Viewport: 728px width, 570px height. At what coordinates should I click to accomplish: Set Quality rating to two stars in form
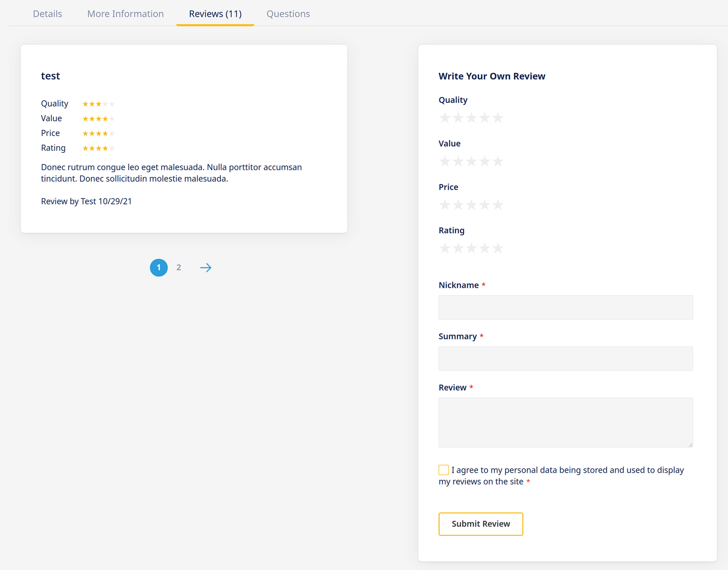click(x=458, y=118)
